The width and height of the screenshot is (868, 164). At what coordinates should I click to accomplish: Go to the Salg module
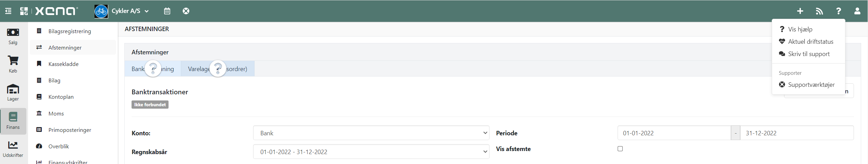pyautogui.click(x=13, y=37)
